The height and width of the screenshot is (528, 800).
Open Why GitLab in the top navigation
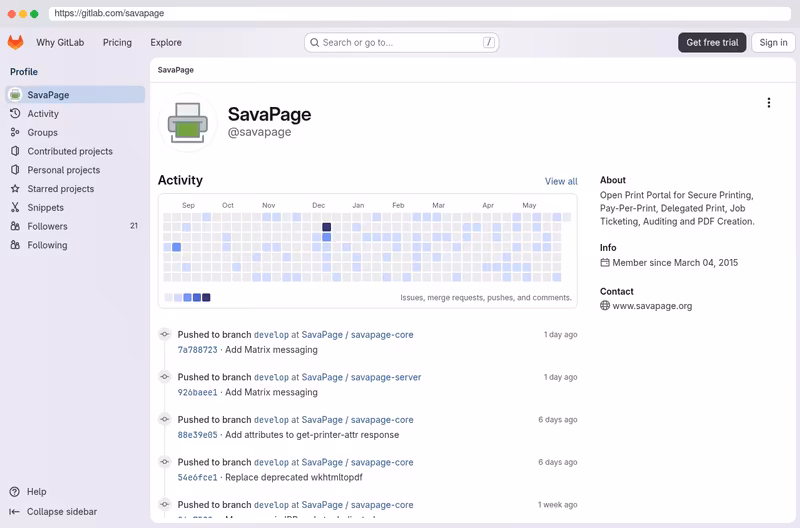pos(60,42)
